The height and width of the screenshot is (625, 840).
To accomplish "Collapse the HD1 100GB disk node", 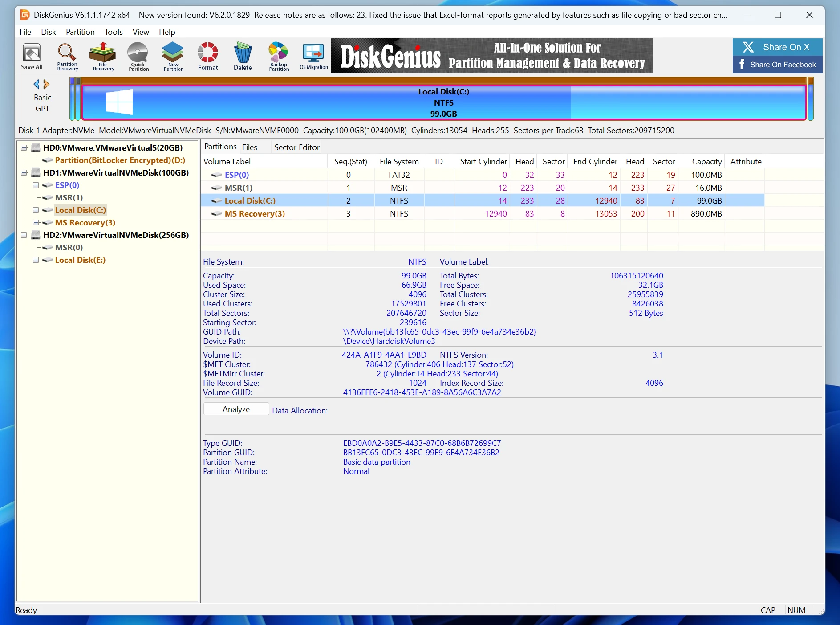I will (x=24, y=173).
